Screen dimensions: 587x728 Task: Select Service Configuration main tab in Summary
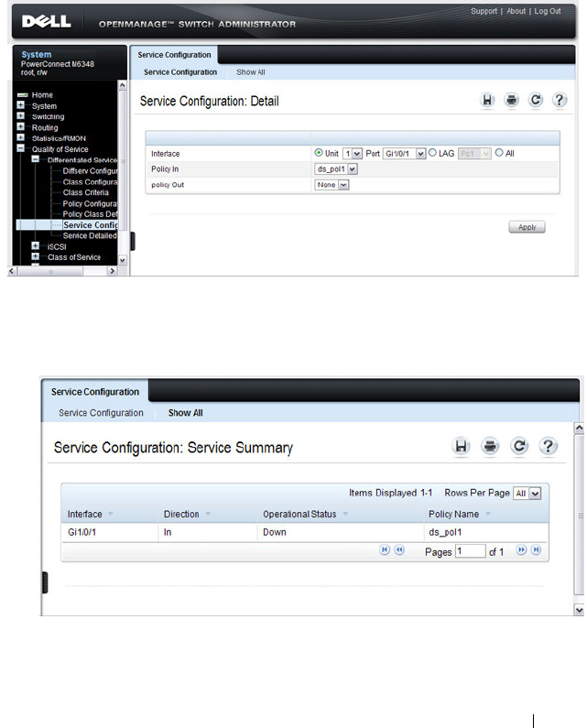click(95, 392)
